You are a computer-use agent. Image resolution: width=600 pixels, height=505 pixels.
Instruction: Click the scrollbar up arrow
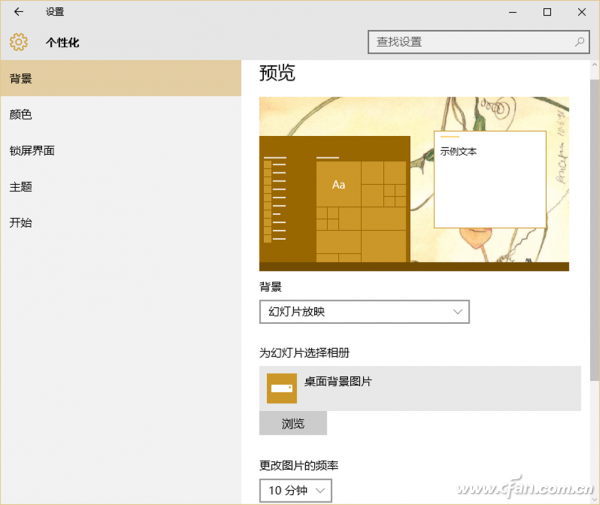click(595, 65)
